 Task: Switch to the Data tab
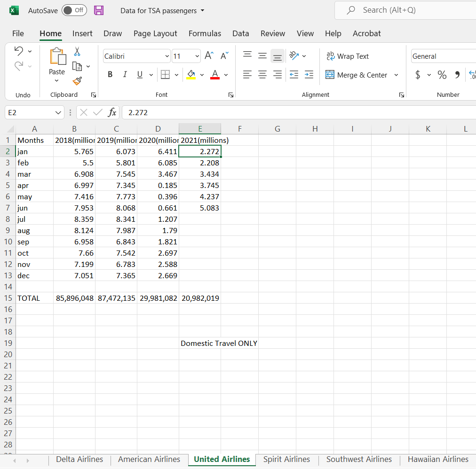pyautogui.click(x=241, y=33)
